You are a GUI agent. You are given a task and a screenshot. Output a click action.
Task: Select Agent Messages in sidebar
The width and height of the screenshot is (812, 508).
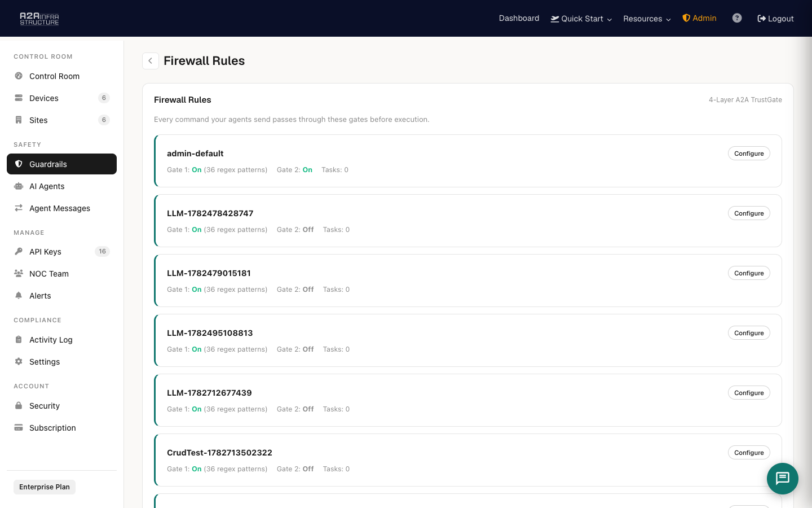click(x=61, y=208)
